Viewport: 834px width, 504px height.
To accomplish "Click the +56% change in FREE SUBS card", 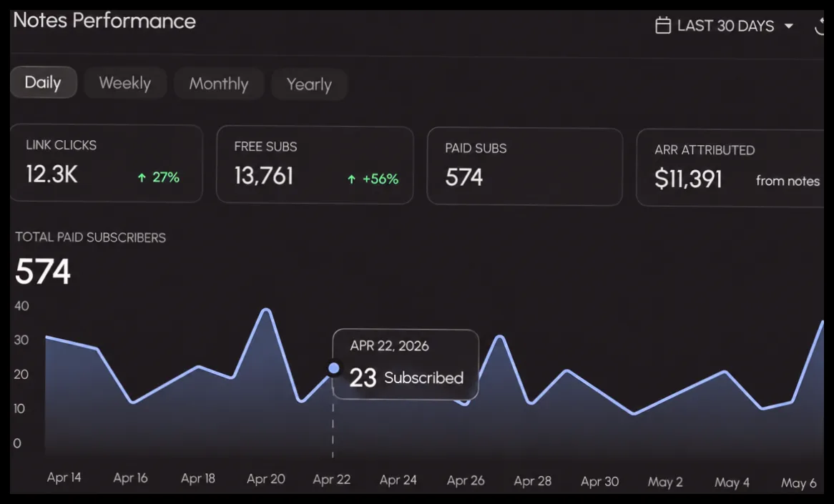I will point(381,179).
